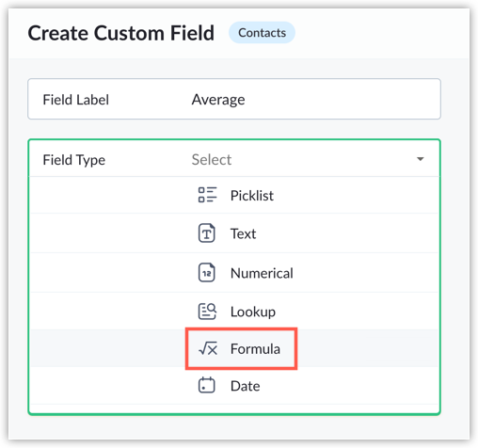
Task: Pick the Lookup option
Action: coord(234,312)
